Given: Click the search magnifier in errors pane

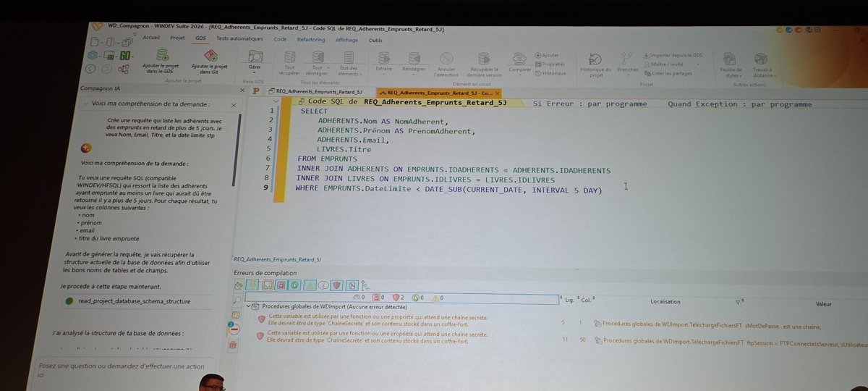Looking at the screenshot, I should 237,298.
